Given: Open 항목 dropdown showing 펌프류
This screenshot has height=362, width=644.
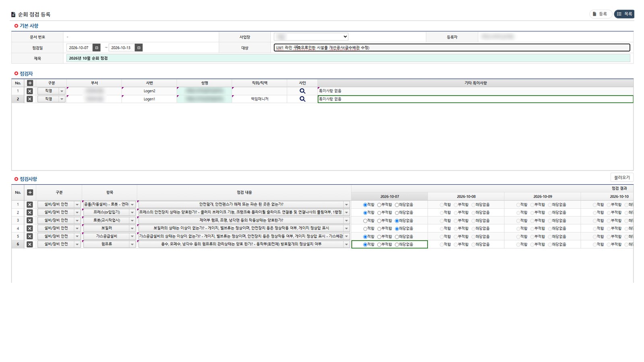Looking at the screenshot, I should pyautogui.click(x=132, y=244).
